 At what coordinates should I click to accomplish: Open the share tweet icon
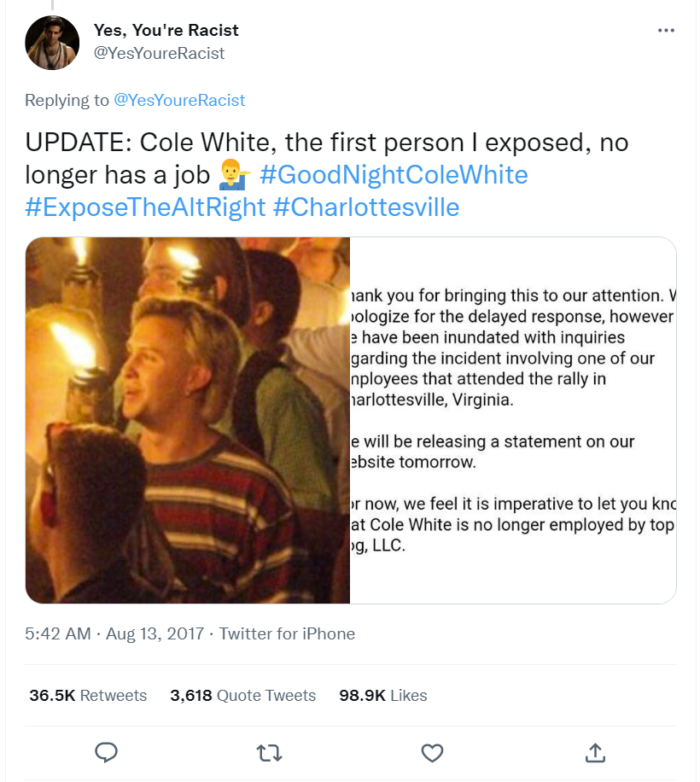point(596,752)
